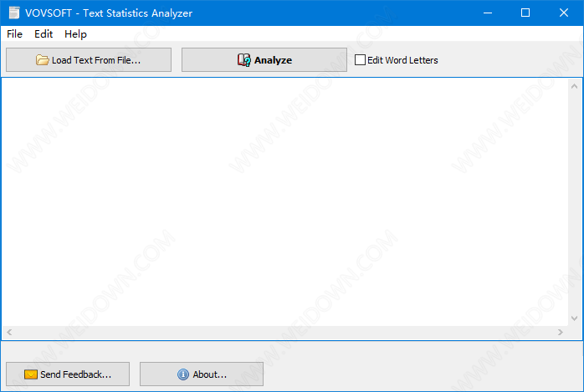
Task: Click the VOVSOFT app icon in title bar
Action: pos(14,13)
